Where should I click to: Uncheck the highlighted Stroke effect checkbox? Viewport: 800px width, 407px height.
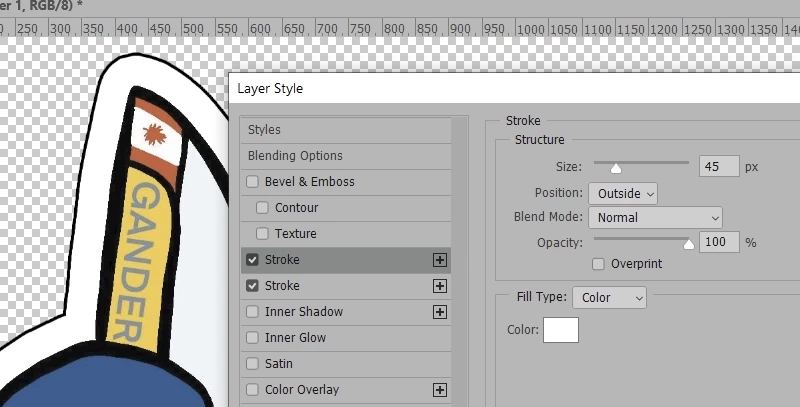tap(252, 260)
